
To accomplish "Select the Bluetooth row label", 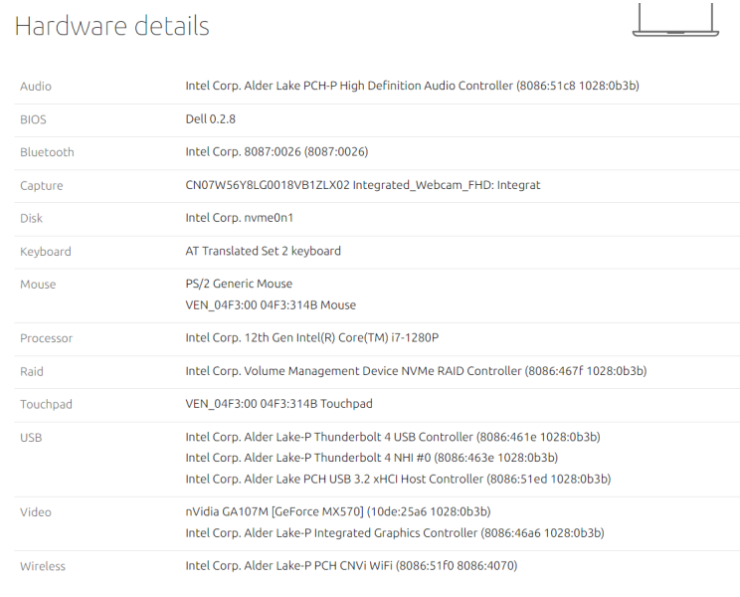I will point(47,153).
